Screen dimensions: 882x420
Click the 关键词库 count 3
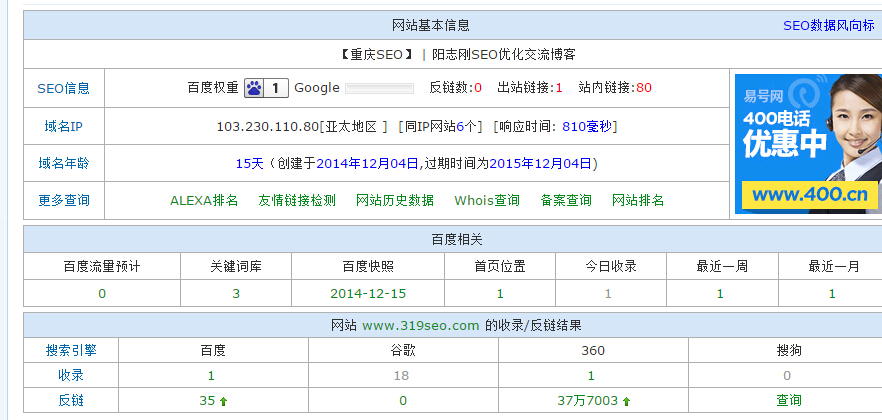(236, 294)
